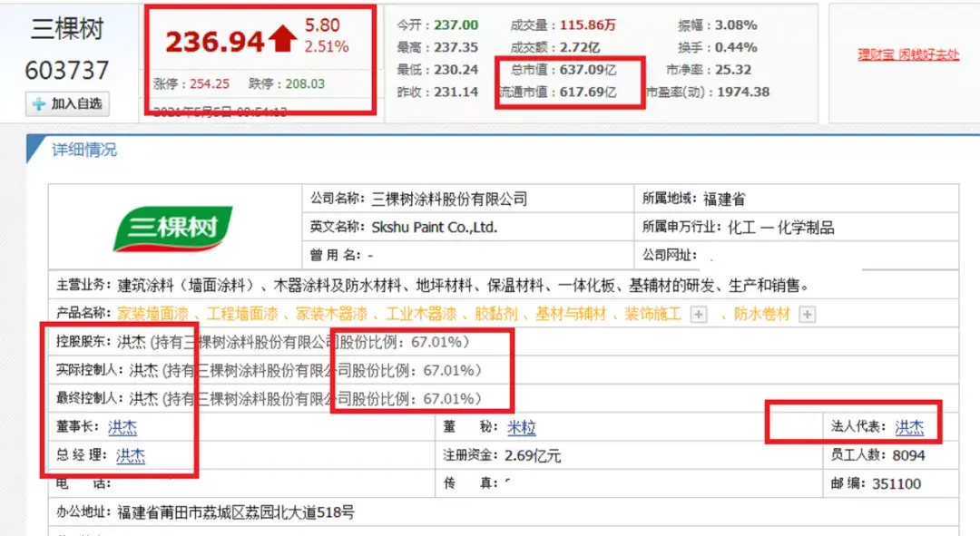Select the 胶黏剂 product link

(x=496, y=314)
